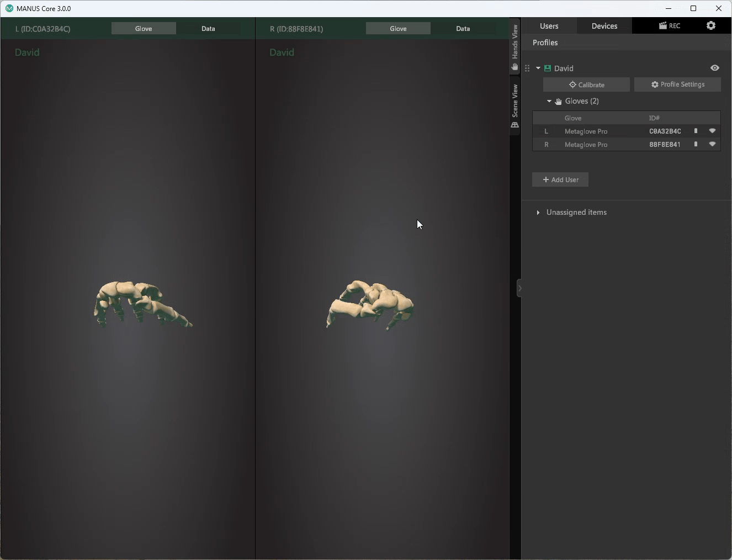Select the right Metaglove Pro row
732x560 pixels.
point(586,145)
